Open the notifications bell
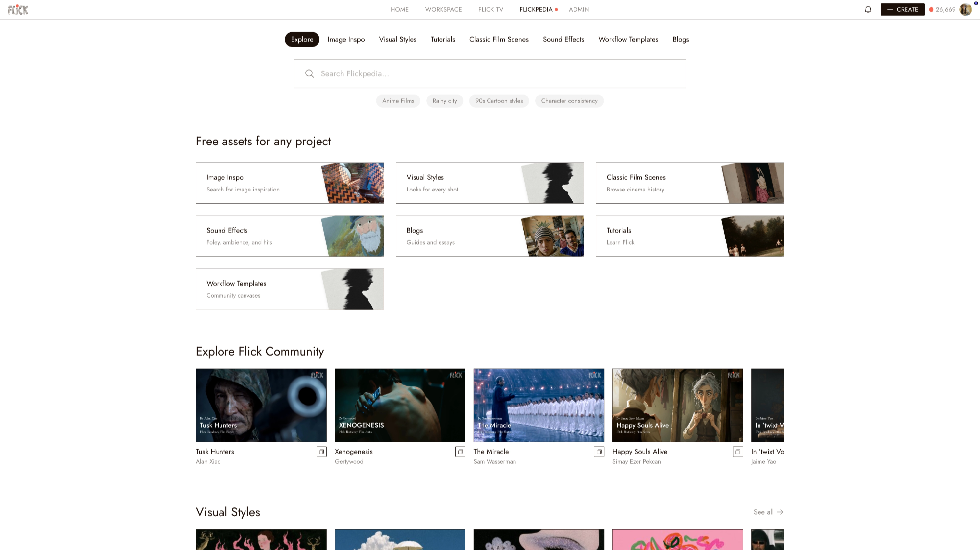Image resolution: width=980 pixels, height=550 pixels. click(x=868, y=9)
